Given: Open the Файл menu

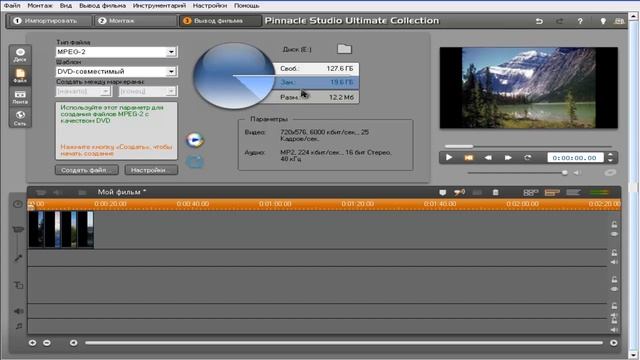Looking at the screenshot, I should 12,6.
